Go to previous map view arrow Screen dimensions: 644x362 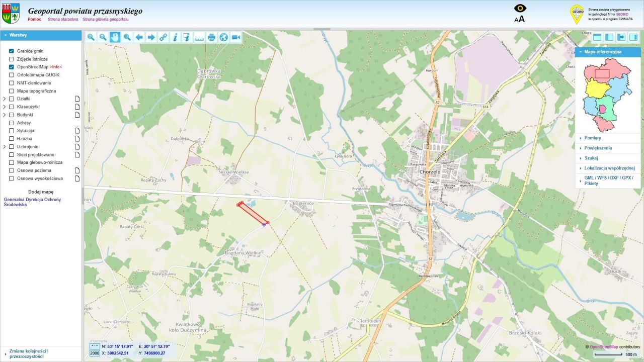point(139,37)
